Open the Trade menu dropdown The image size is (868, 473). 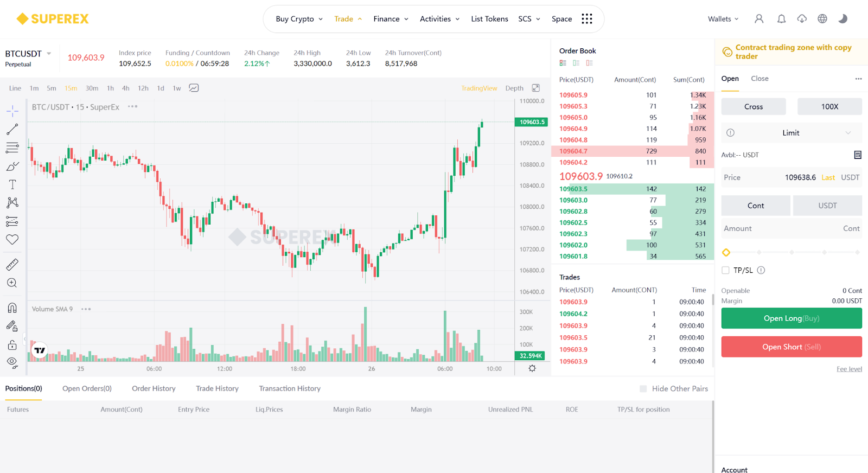click(348, 19)
